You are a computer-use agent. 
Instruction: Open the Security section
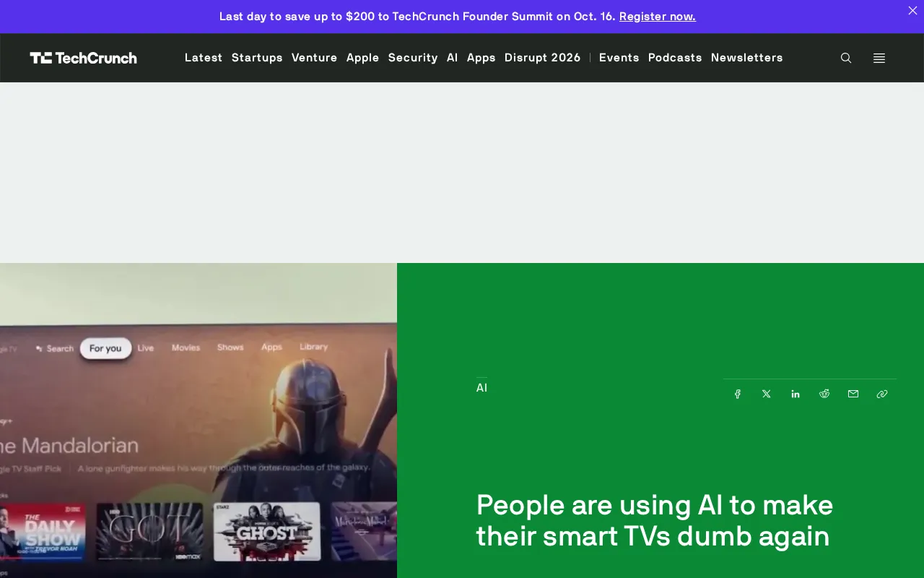coord(413,58)
